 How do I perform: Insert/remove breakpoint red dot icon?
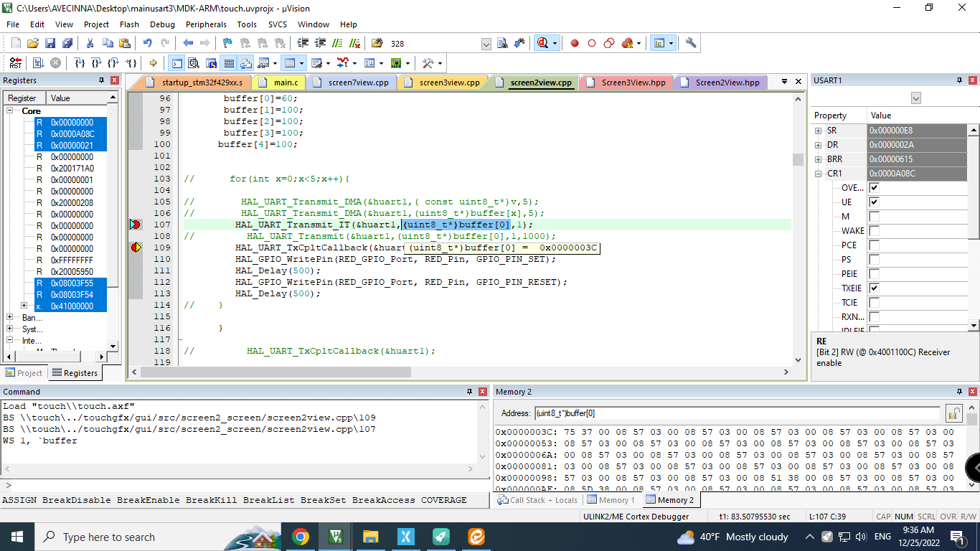pos(575,43)
